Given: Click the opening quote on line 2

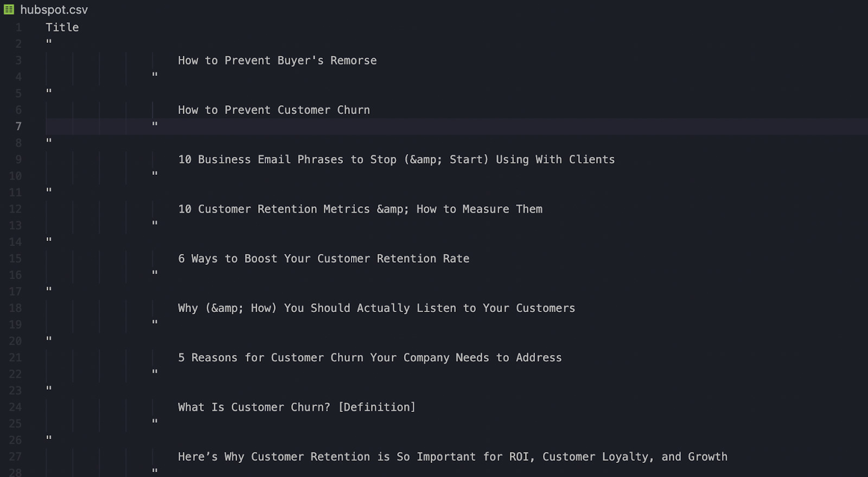Looking at the screenshot, I should (x=49, y=42).
